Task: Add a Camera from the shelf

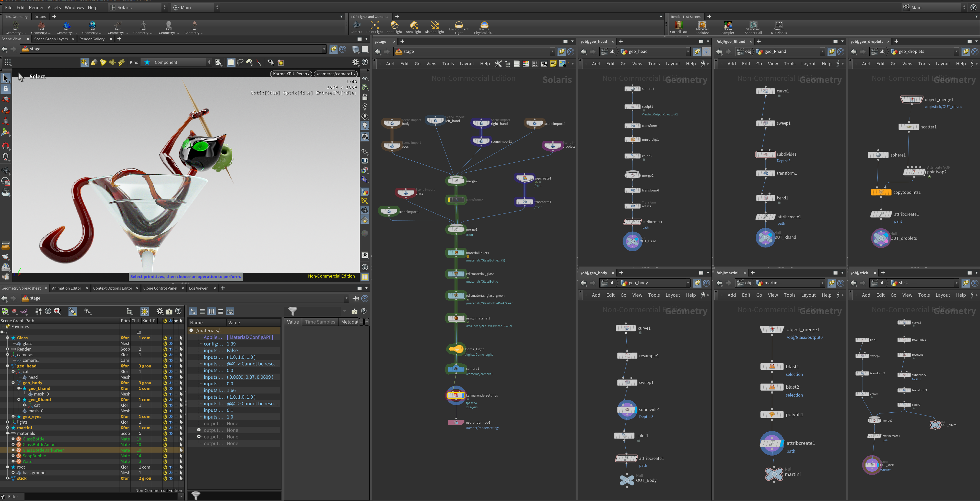Action: pyautogui.click(x=356, y=27)
